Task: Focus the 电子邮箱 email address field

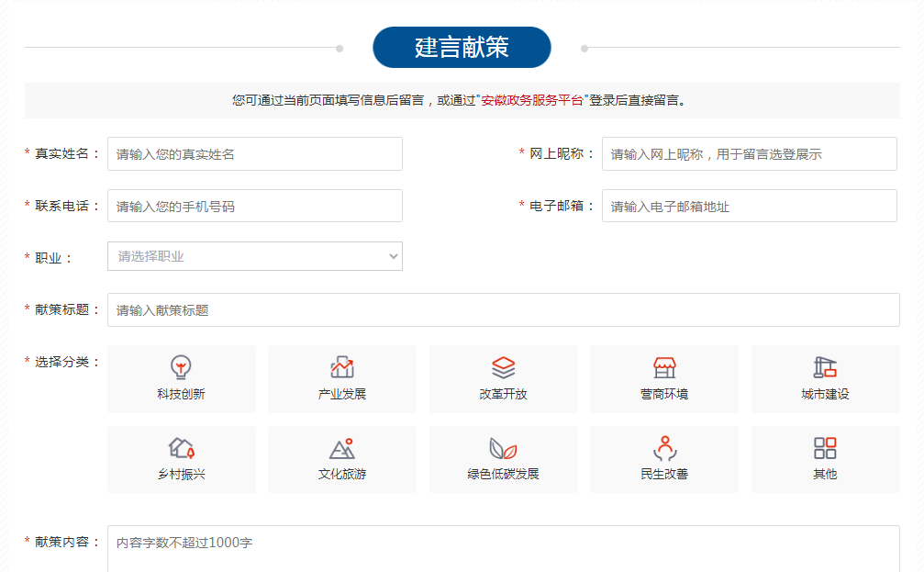Action: coord(749,207)
